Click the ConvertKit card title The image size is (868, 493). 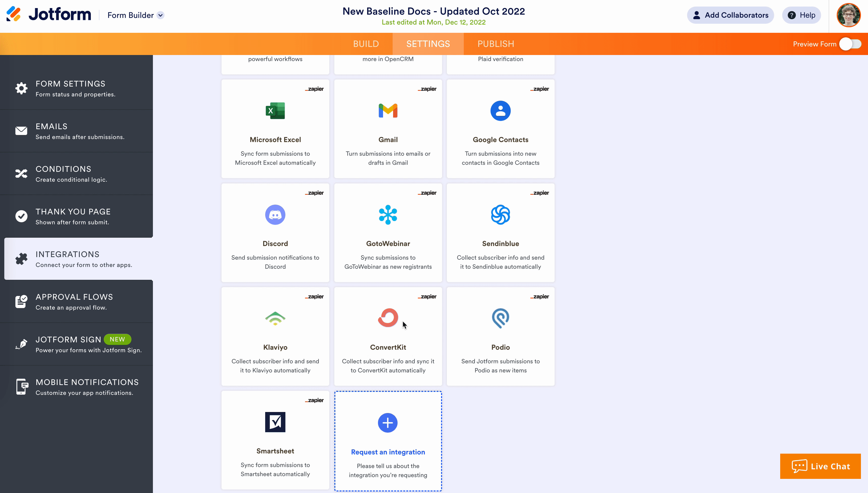(388, 347)
